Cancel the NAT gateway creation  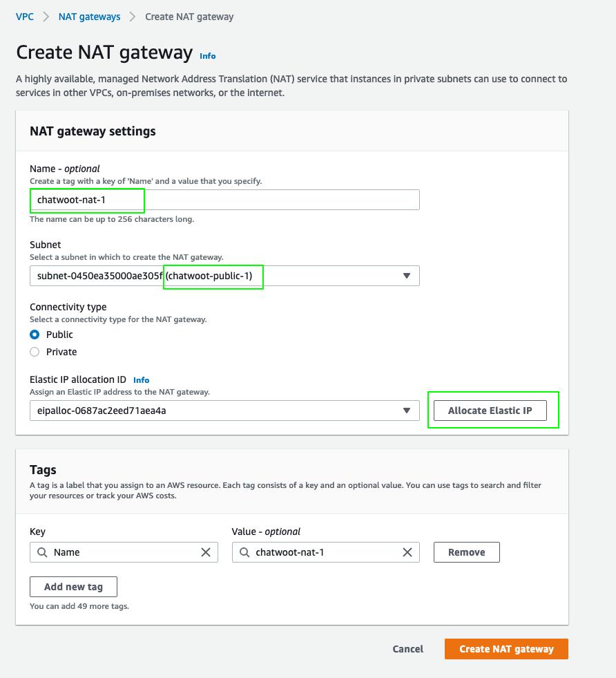click(407, 649)
